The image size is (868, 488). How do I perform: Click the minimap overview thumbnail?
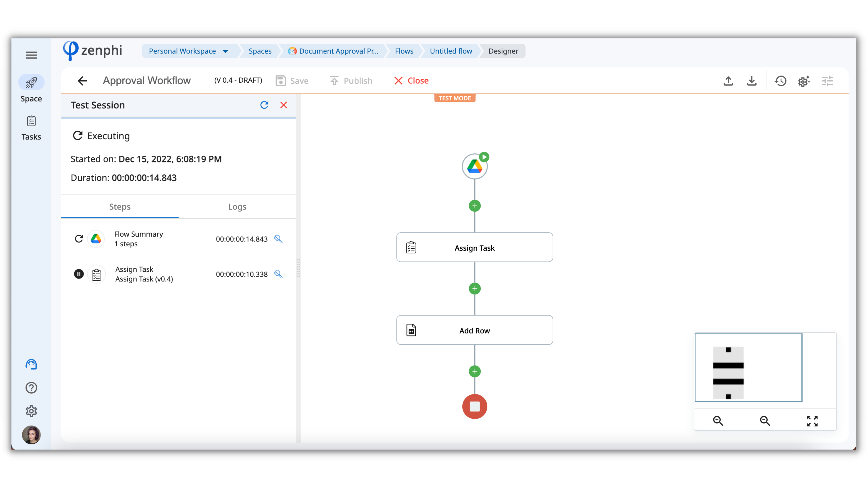coord(748,367)
